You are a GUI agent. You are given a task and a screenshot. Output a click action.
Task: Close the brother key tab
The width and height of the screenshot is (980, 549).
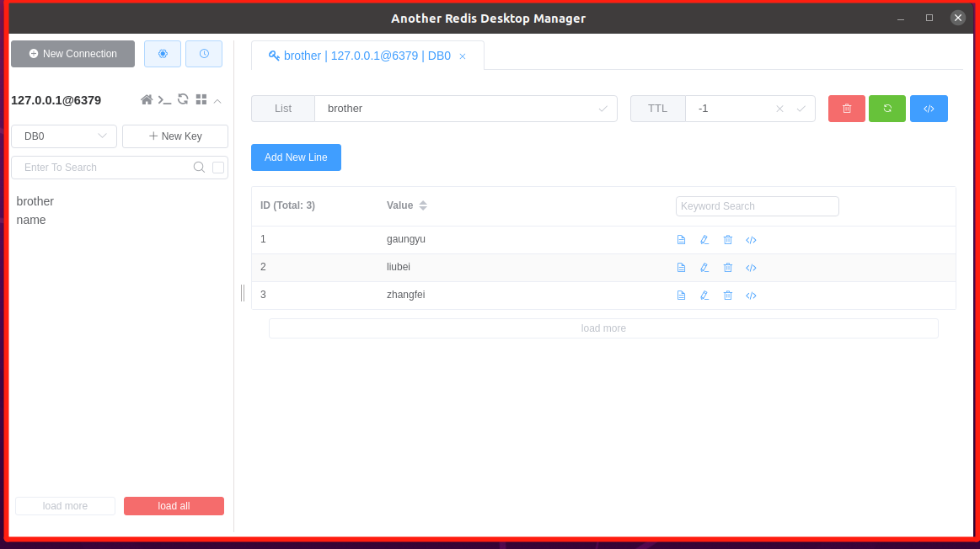463,56
